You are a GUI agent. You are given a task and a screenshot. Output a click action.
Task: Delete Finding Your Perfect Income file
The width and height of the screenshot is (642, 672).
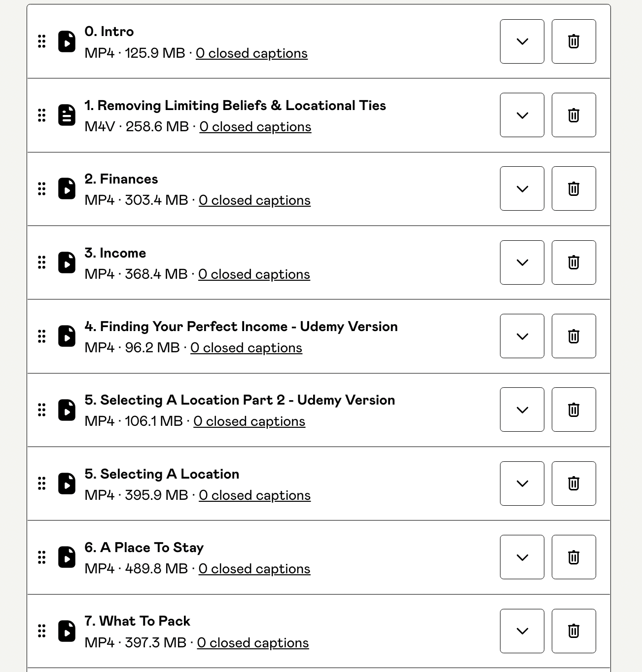pos(573,336)
